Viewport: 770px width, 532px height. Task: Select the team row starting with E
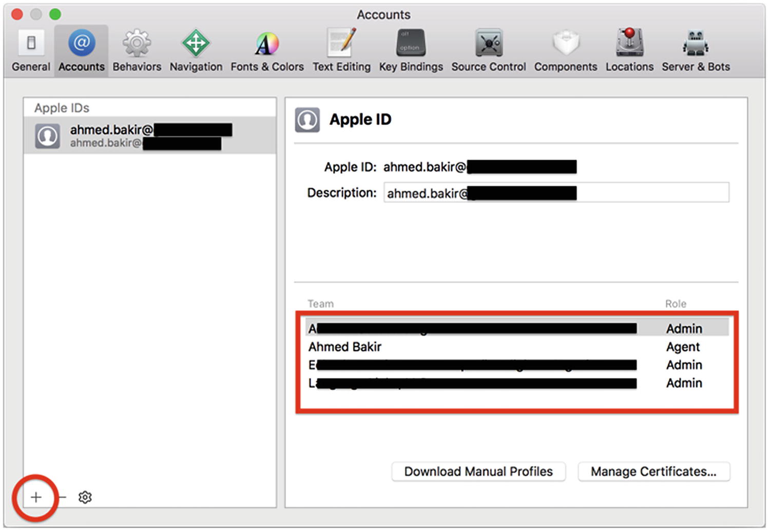[517, 365]
